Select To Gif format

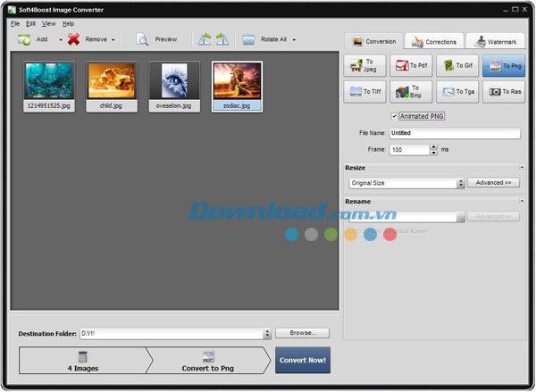[x=457, y=65]
